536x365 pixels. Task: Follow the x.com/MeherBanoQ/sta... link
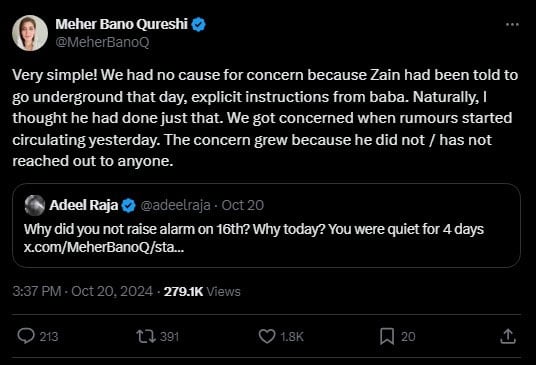click(104, 247)
